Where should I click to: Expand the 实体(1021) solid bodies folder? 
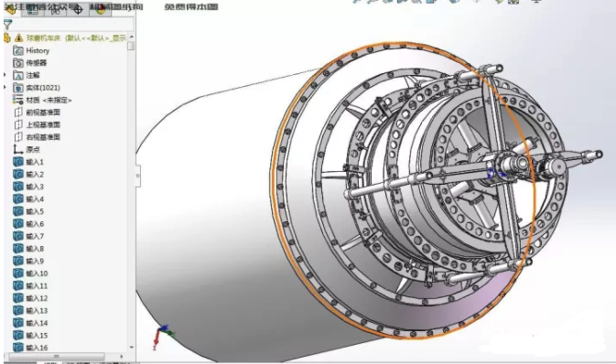point(5,87)
